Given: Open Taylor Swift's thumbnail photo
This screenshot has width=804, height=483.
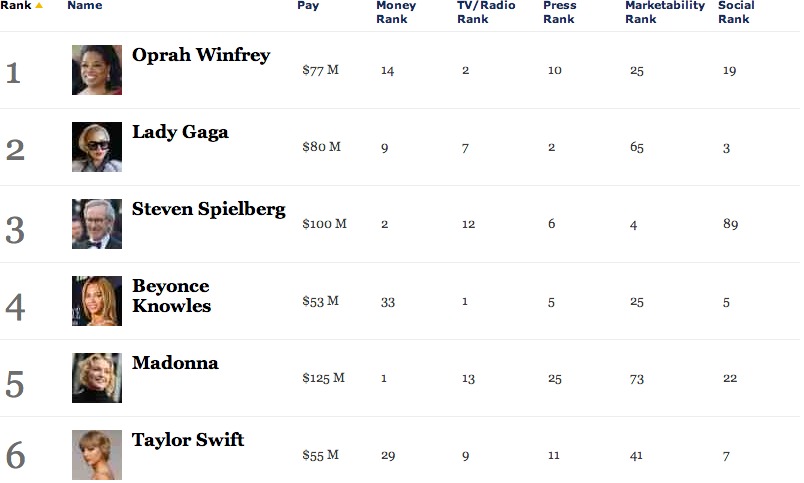Looking at the screenshot, I should point(97,455).
